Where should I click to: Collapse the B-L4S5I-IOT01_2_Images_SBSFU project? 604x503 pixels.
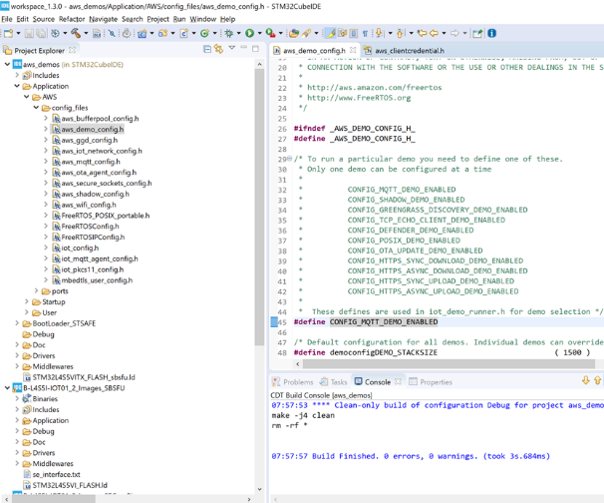click(7, 388)
